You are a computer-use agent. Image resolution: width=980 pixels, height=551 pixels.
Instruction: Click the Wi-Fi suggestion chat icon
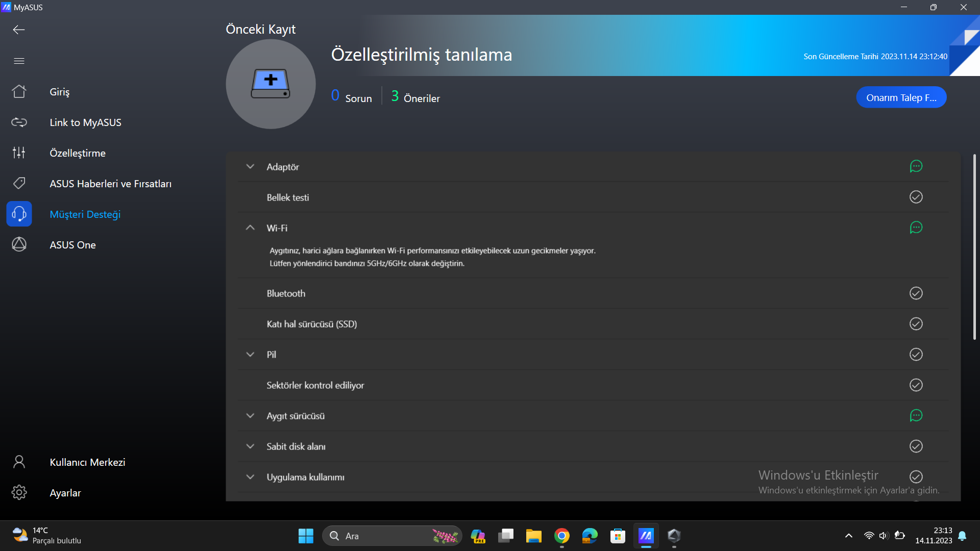(x=916, y=228)
